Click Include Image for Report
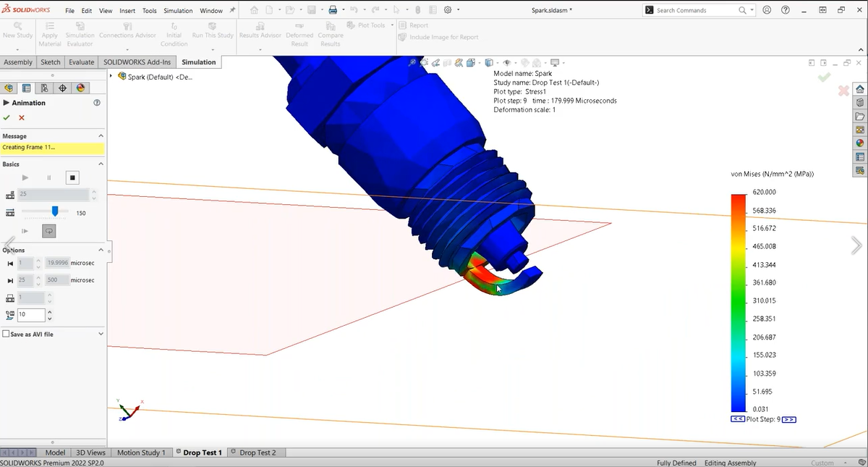 point(438,37)
